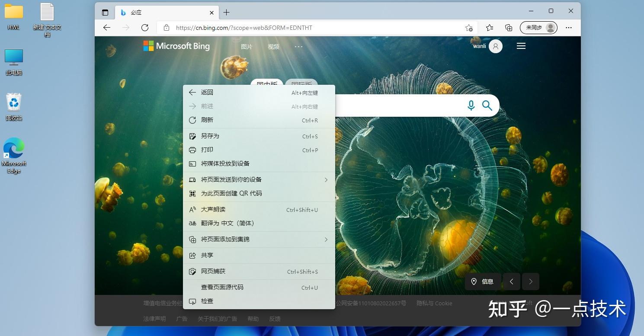This screenshot has width=644, height=336.
Task: Choose 大声朗读 in the context menu
Action: click(x=259, y=209)
